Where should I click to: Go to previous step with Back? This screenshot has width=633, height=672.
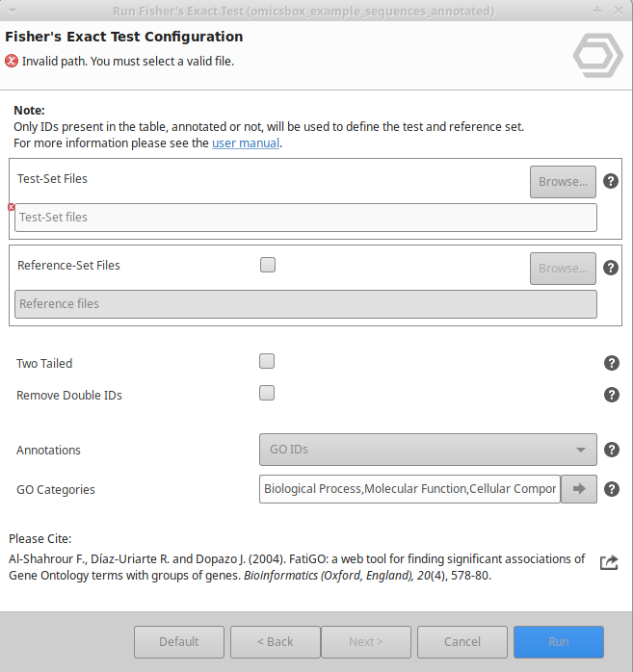point(276,641)
